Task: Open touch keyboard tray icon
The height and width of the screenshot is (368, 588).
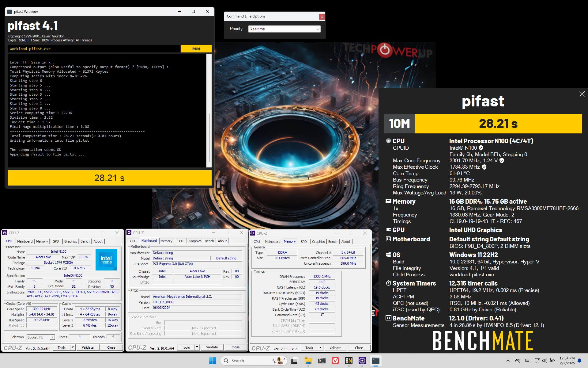Action: (528, 361)
